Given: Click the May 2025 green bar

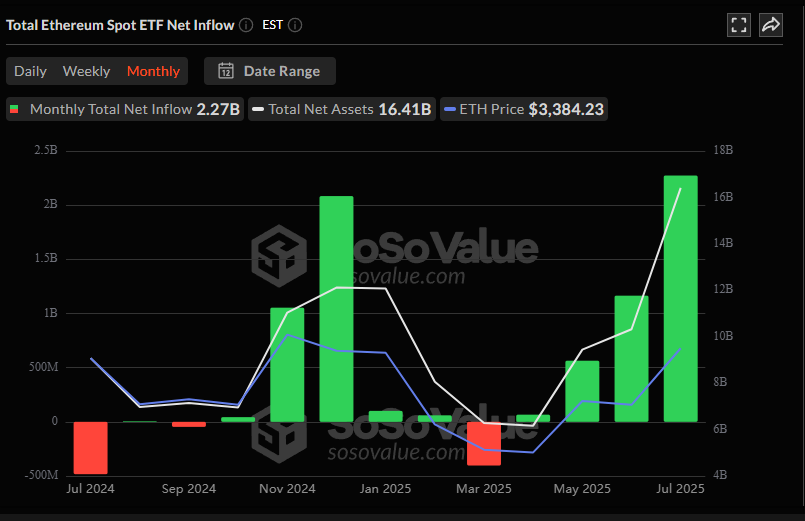Looking at the screenshot, I should (582, 391).
